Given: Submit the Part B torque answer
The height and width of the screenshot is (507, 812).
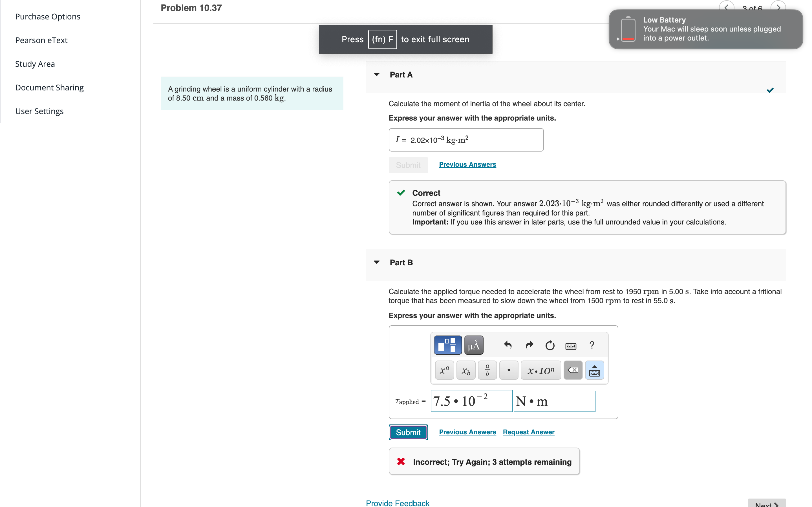Looking at the screenshot, I should 408,432.
